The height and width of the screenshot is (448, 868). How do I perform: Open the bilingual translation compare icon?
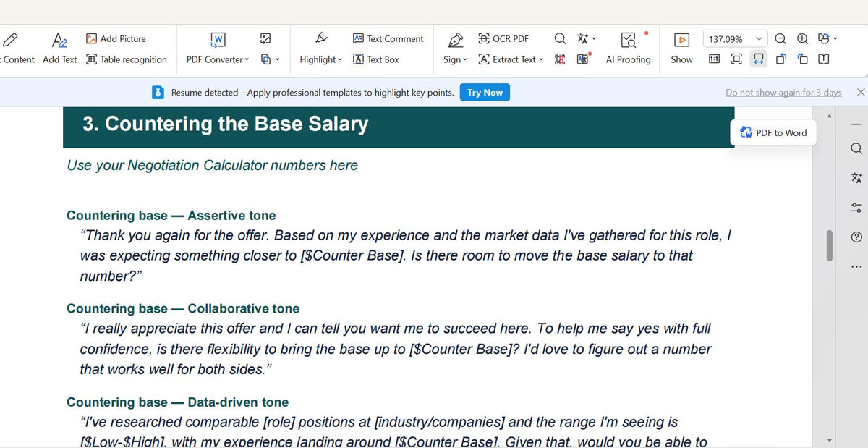(x=582, y=59)
